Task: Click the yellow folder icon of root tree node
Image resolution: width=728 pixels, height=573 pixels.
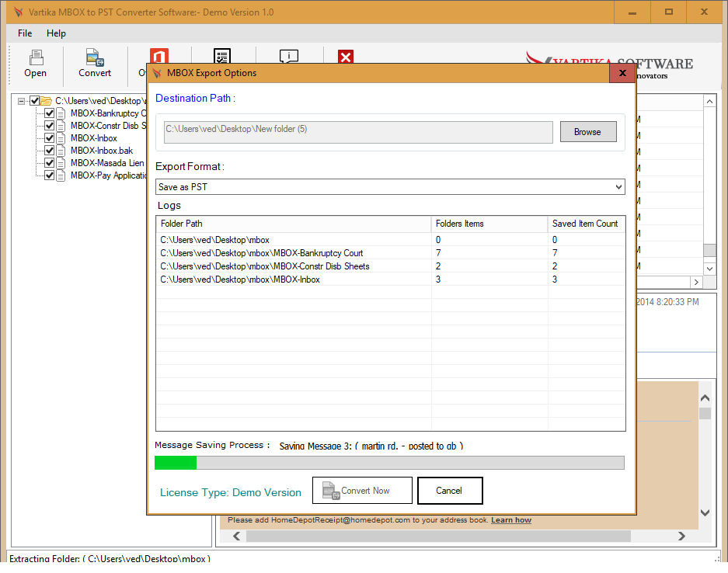Action: click(46, 101)
